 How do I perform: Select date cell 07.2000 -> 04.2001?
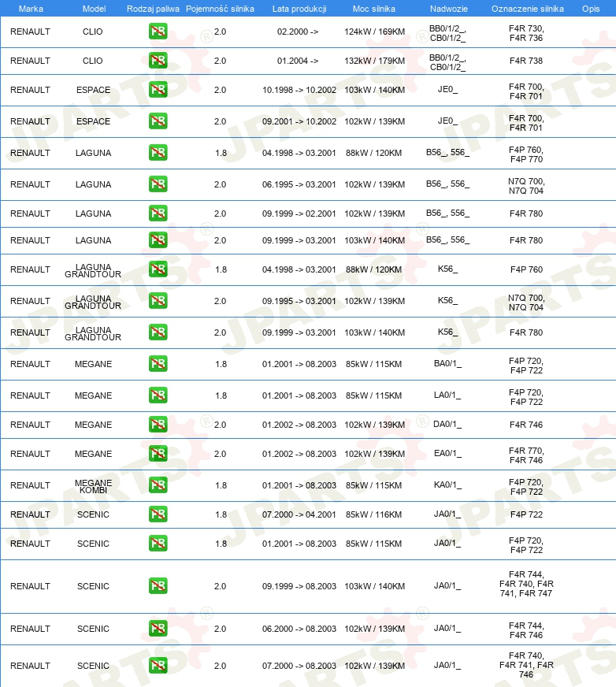click(299, 514)
